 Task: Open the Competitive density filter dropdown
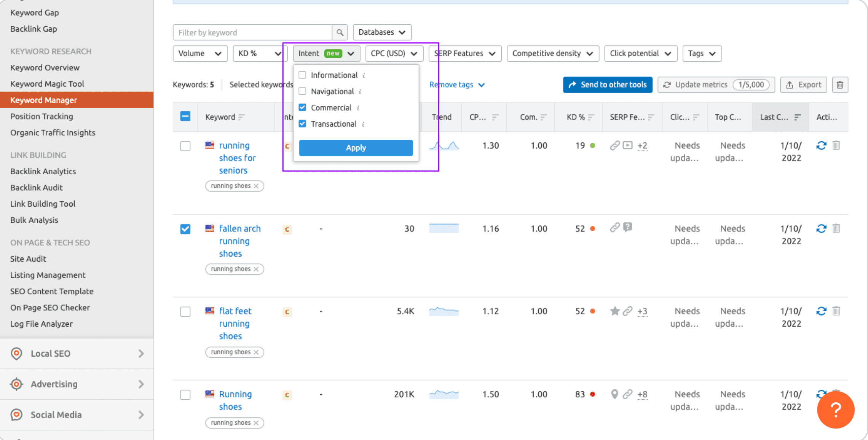point(552,54)
